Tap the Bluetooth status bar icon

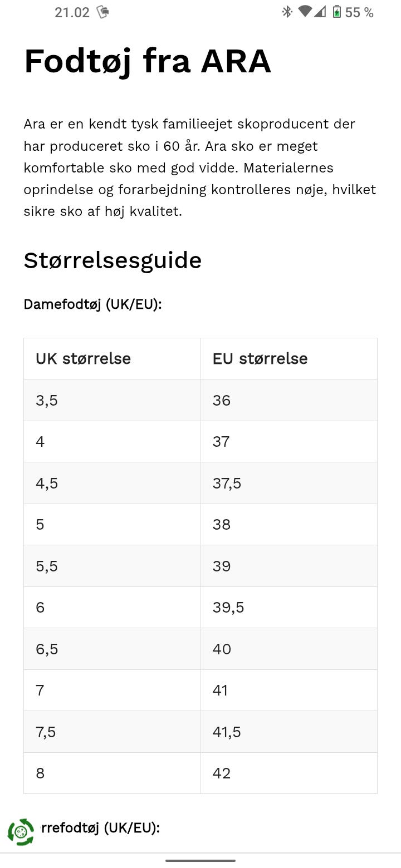click(x=287, y=12)
